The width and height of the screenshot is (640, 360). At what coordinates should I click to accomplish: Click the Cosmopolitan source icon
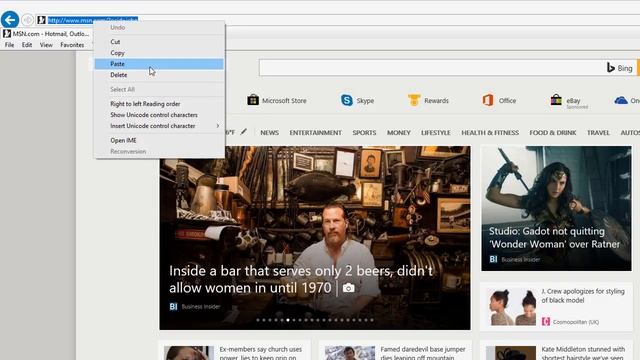tap(546, 322)
